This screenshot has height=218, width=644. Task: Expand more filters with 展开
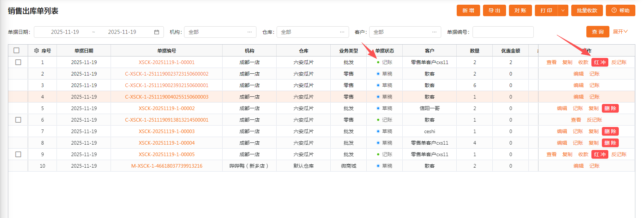coord(620,32)
